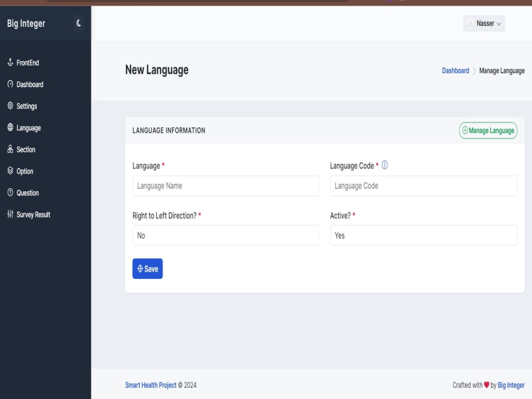The width and height of the screenshot is (532, 399).
Task: Click the red heart icon in footer
Action: pos(486,385)
